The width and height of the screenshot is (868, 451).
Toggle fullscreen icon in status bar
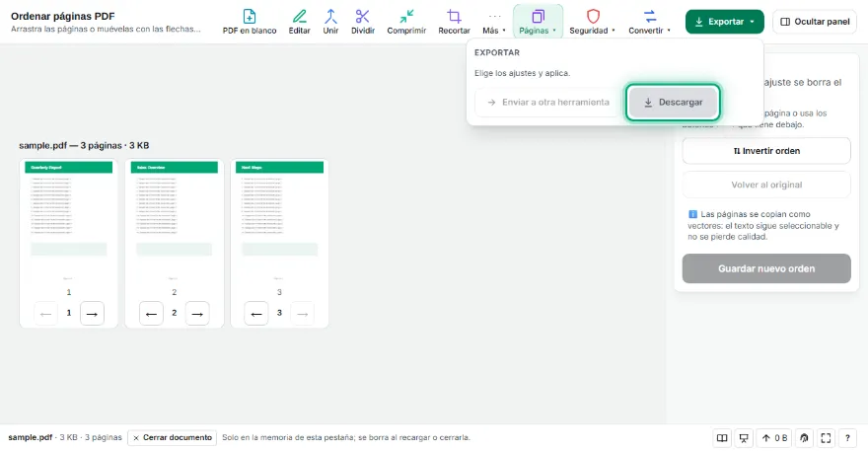[826, 438]
